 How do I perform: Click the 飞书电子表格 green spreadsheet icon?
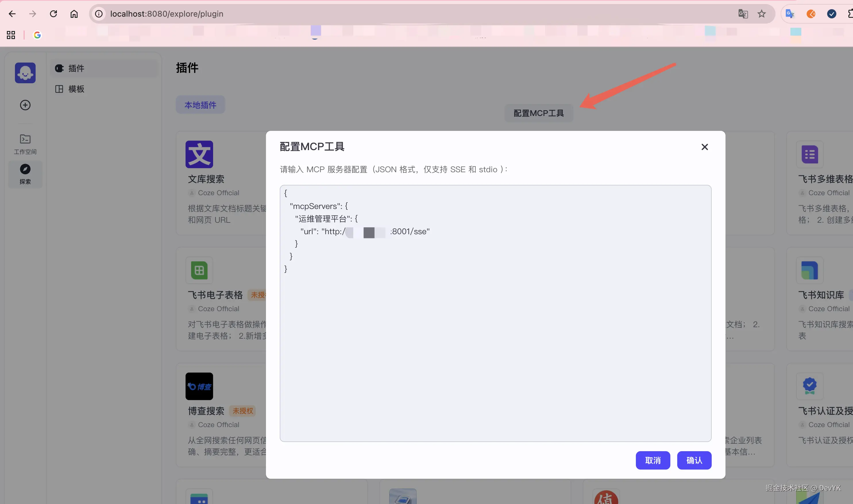click(199, 270)
